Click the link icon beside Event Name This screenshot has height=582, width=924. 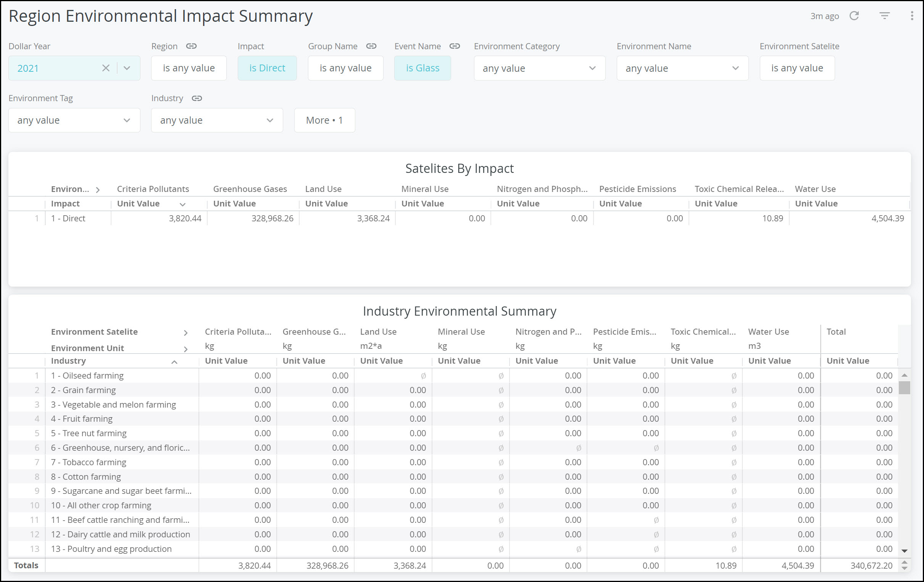[455, 46]
